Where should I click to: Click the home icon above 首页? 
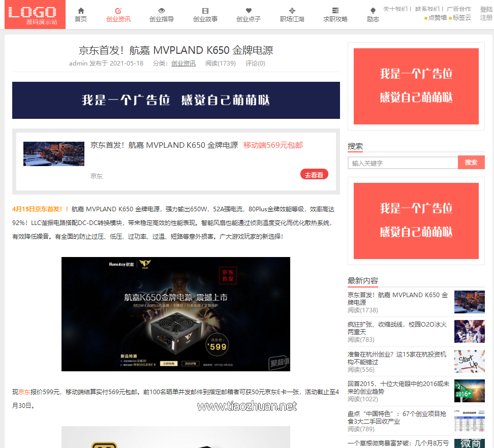[81, 10]
